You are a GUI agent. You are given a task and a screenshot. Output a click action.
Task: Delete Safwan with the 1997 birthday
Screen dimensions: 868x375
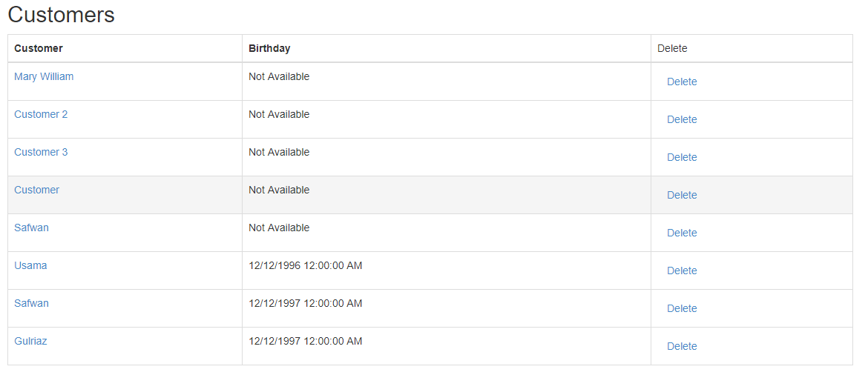[682, 308]
